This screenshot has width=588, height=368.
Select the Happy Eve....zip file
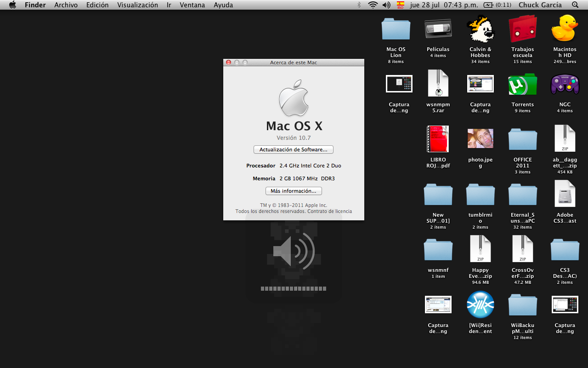click(x=480, y=249)
